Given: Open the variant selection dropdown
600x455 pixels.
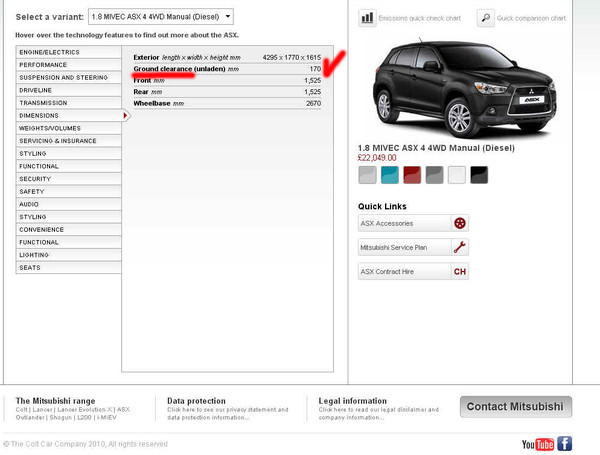Looking at the screenshot, I should pos(161,17).
